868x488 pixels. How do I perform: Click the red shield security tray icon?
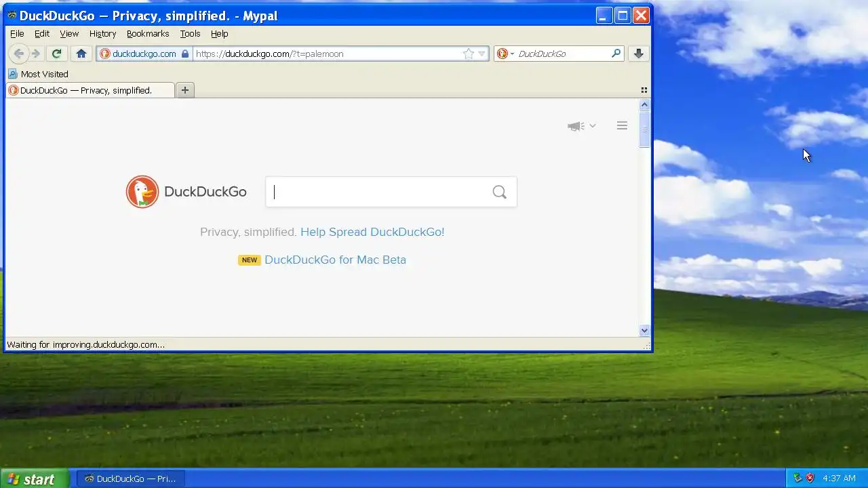[x=810, y=479]
